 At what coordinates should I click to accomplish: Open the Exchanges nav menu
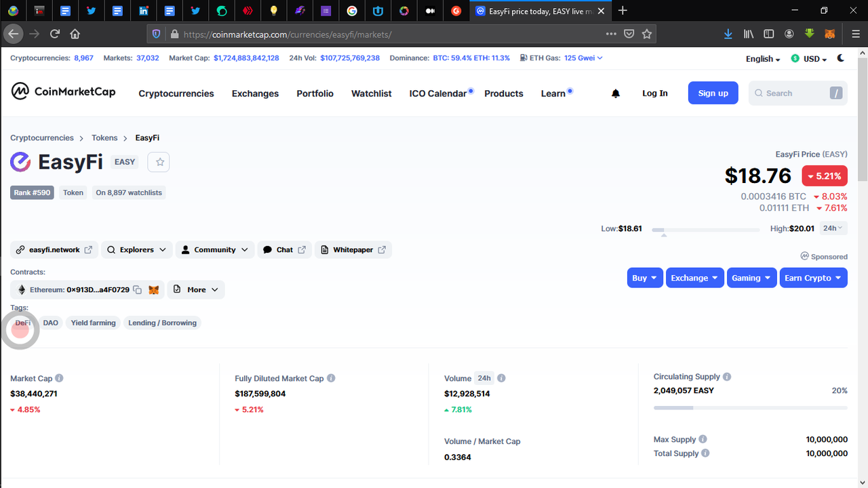pos(255,94)
